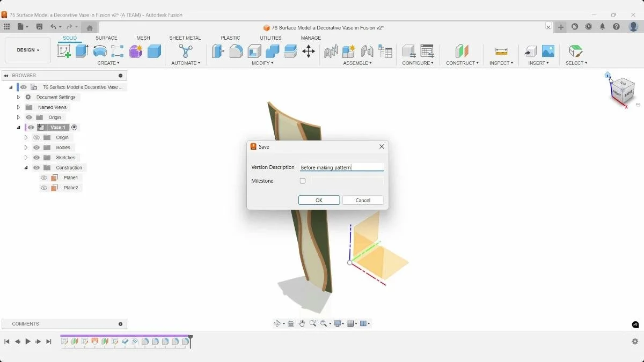Click the Version Description text field
This screenshot has height=362, width=644.
[x=342, y=167]
